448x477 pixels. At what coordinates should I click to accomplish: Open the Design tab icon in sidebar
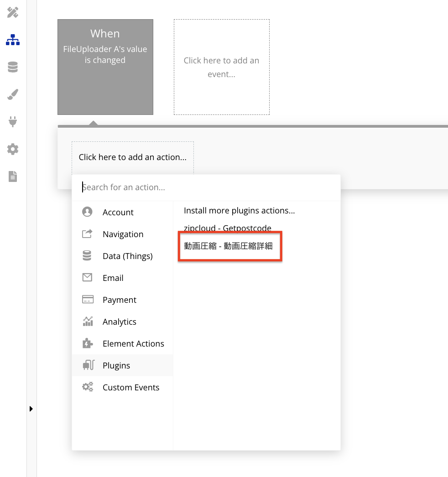(x=13, y=12)
